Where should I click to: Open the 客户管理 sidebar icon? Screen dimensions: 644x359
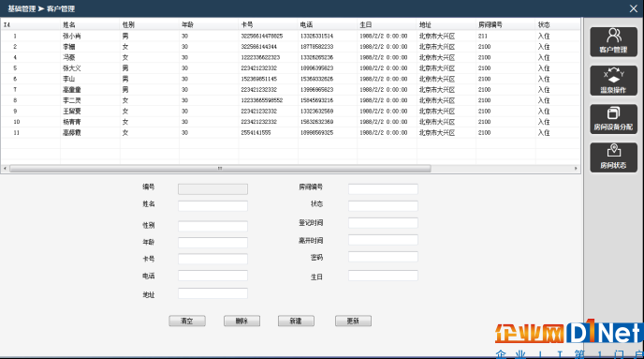(x=614, y=42)
